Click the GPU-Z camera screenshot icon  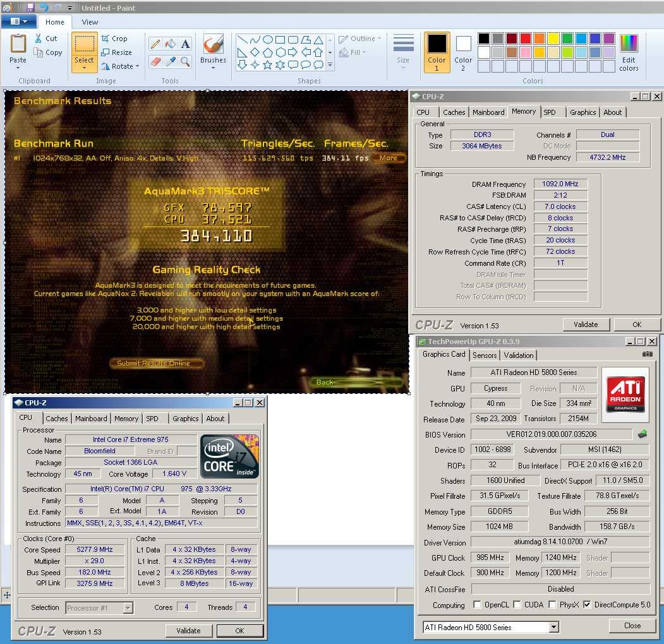647,354
